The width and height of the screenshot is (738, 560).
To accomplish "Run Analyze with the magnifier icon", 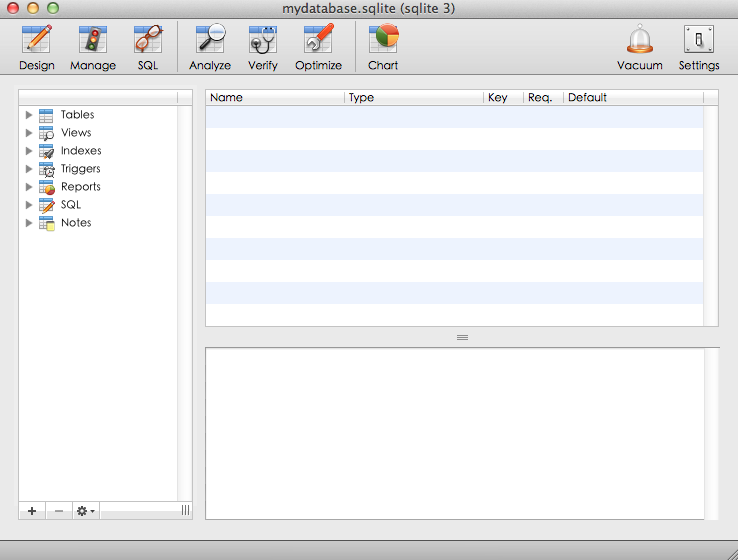I will (210, 39).
